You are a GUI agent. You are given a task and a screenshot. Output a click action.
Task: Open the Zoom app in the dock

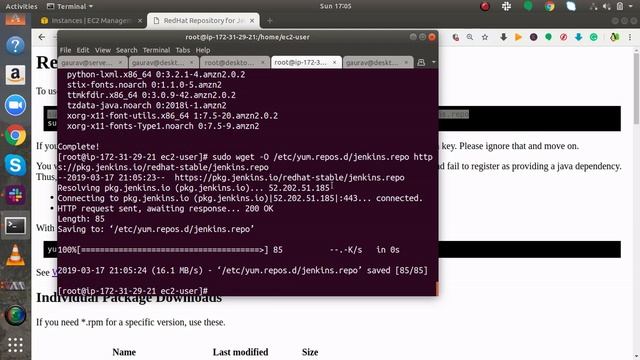(15, 105)
